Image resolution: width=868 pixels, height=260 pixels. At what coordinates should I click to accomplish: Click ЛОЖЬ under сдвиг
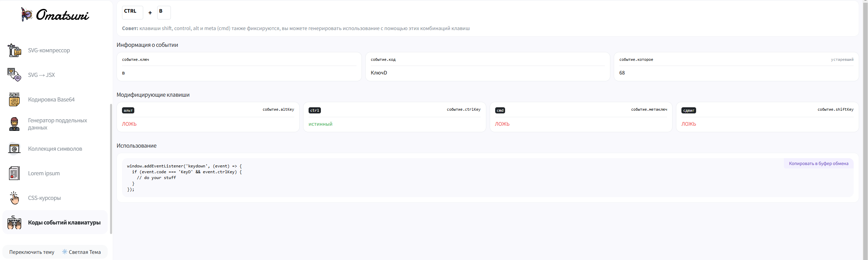(x=689, y=124)
